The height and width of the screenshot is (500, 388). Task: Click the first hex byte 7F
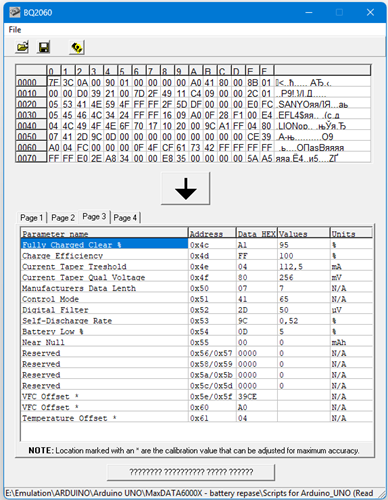coord(53,82)
